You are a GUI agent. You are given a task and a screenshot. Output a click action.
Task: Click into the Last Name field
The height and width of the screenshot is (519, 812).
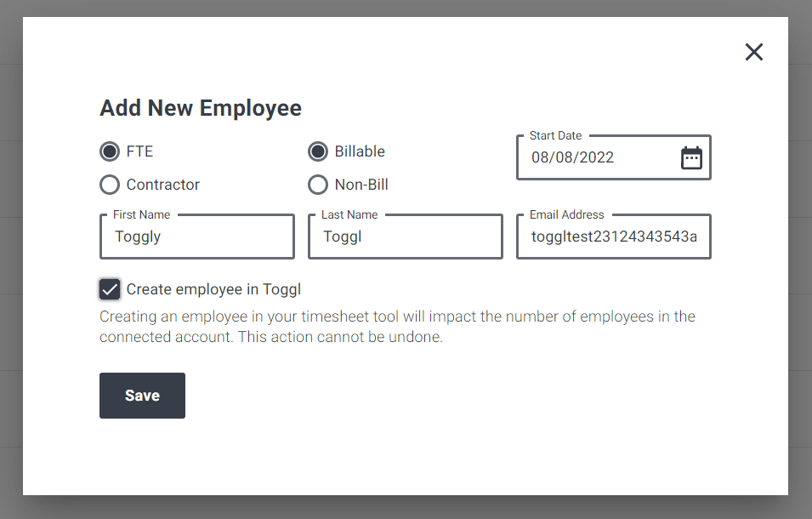coord(406,237)
